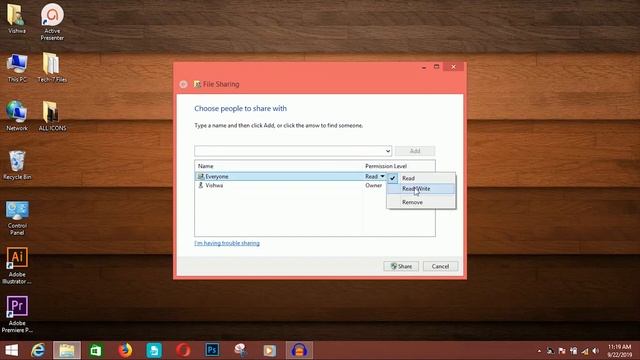
Task: Click into the name input field
Action: pyautogui.click(x=289, y=151)
